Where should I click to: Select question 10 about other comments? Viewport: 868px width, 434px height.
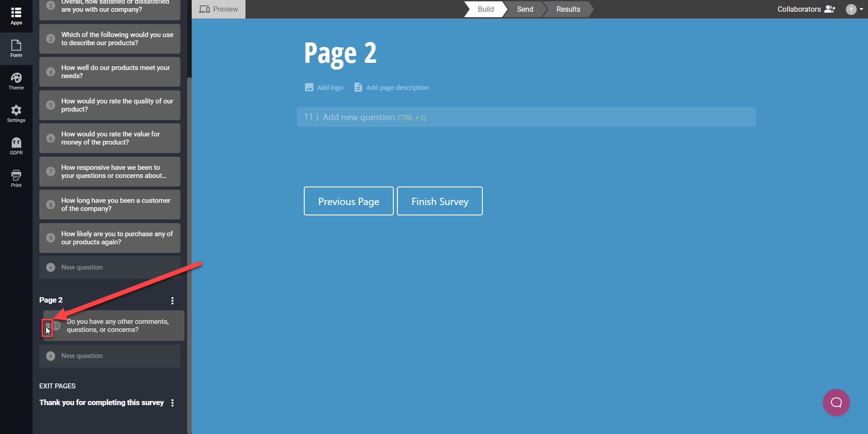click(x=114, y=326)
